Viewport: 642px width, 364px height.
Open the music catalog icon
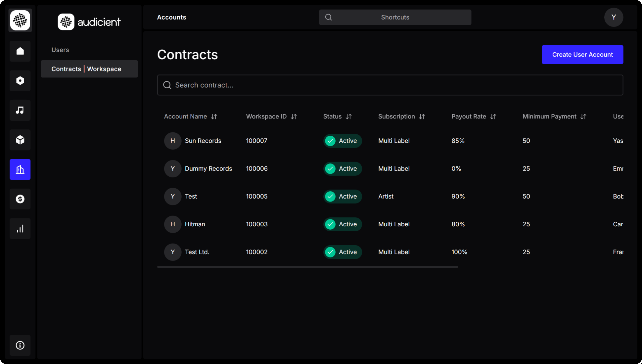click(x=20, y=110)
